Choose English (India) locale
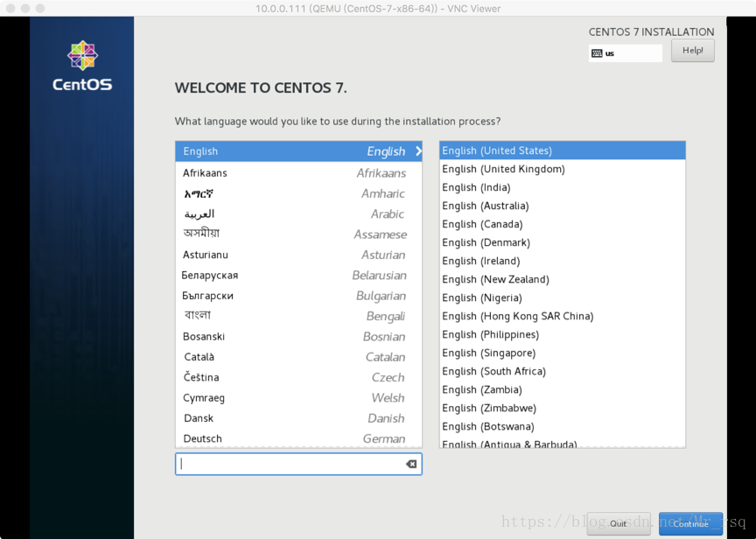756x539 pixels. [x=562, y=187]
